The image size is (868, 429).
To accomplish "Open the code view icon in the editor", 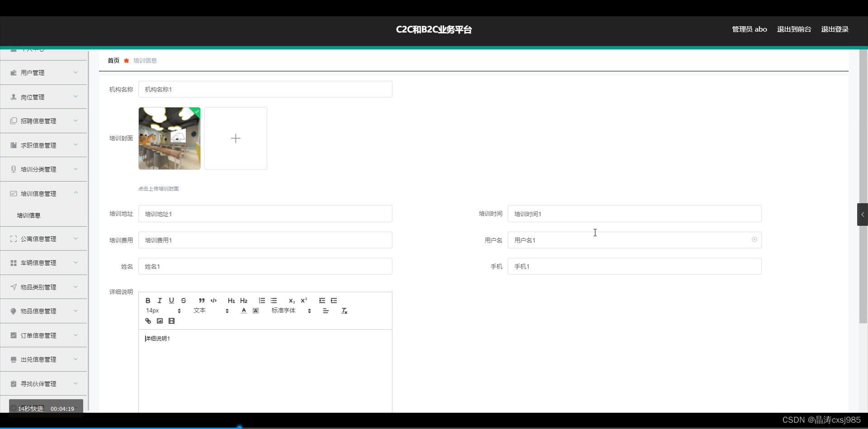I will pos(213,300).
